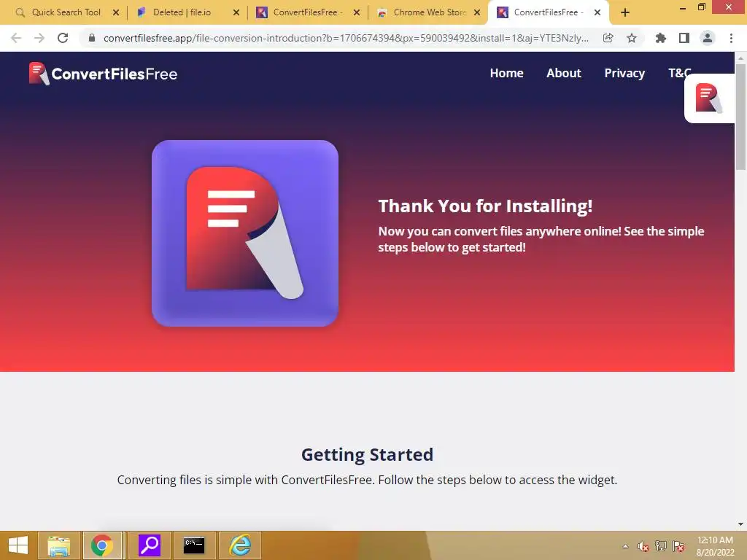Open the About navigation link
747x560 pixels.
point(564,74)
